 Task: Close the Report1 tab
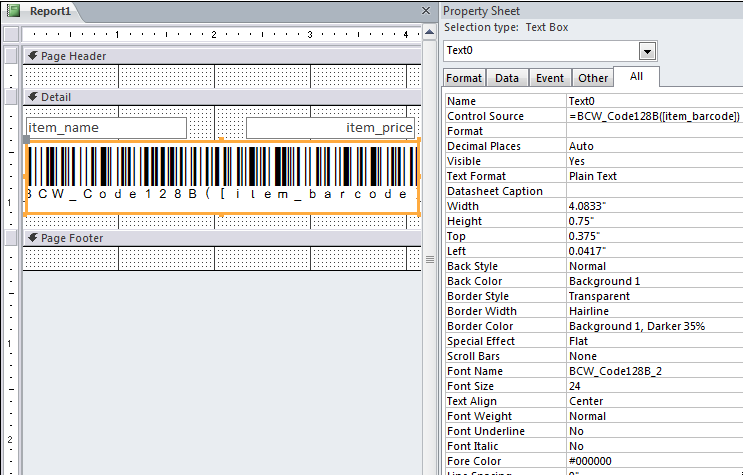click(426, 10)
